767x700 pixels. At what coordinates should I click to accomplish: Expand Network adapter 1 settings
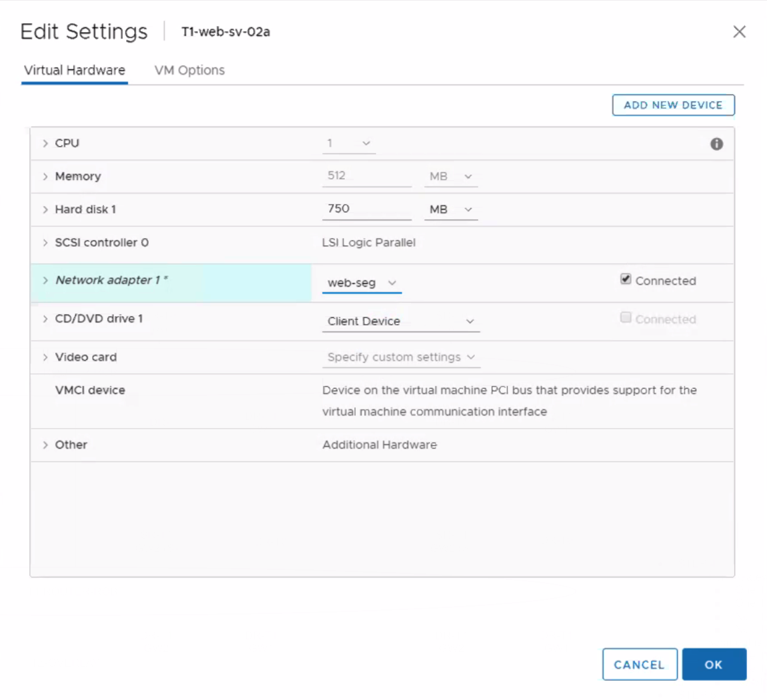coord(45,281)
